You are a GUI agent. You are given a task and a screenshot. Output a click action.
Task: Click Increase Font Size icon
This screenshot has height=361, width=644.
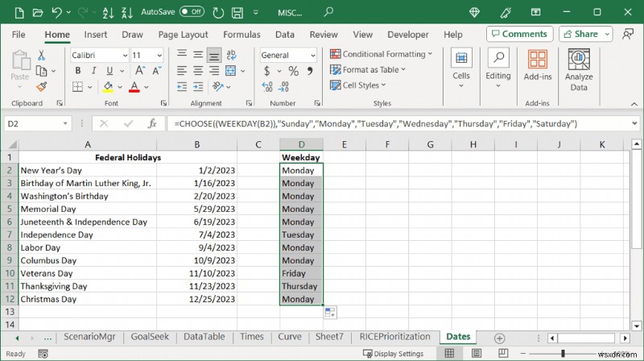coord(140,71)
